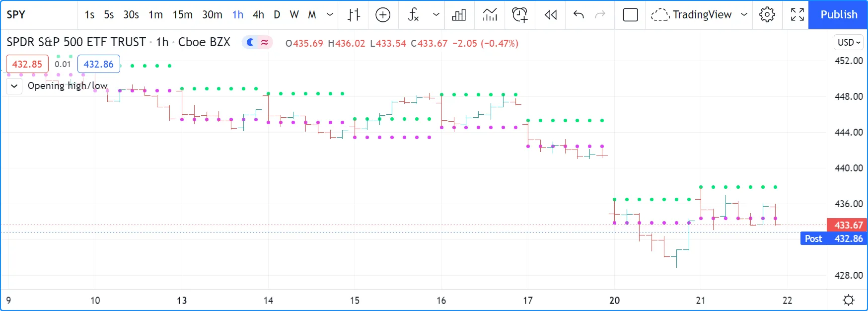
Task: Open the indicator templates icon
Action: (x=490, y=15)
